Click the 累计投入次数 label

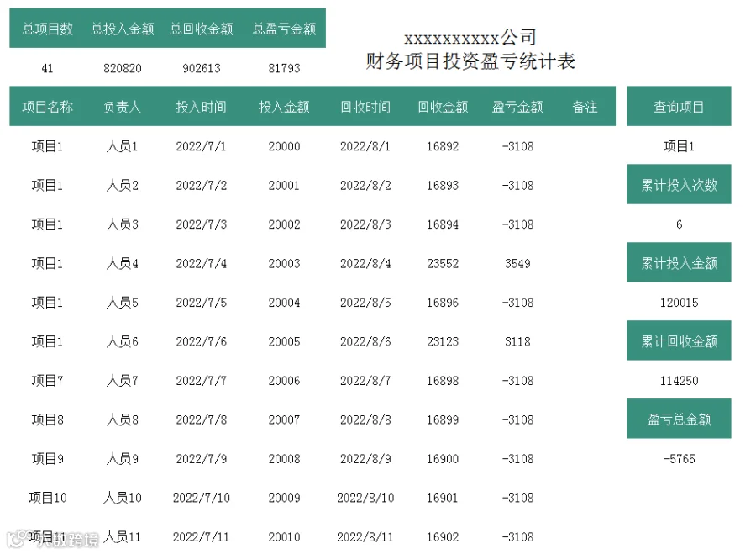click(679, 184)
